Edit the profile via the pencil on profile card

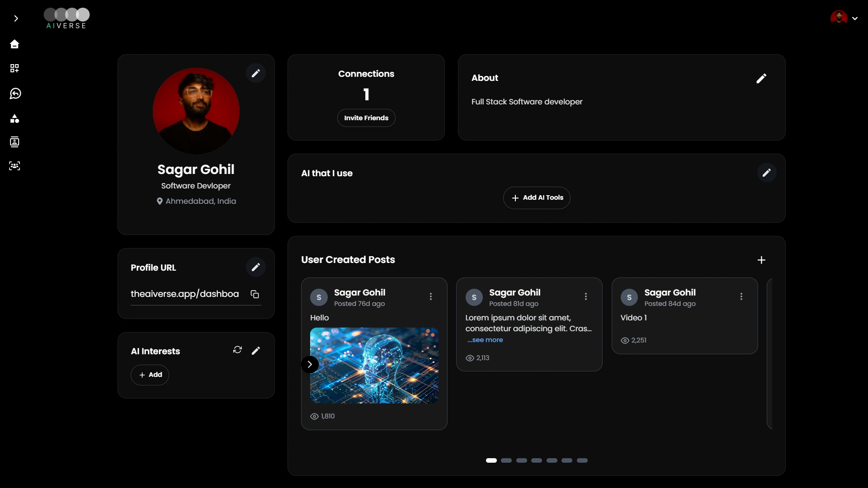pos(256,73)
